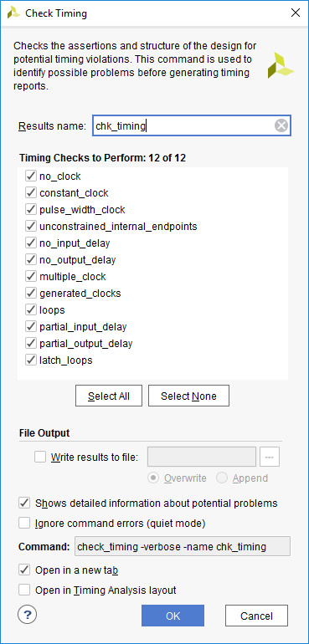
Task: Toggle the pulse_width_clock check
Action: click(x=31, y=210)
